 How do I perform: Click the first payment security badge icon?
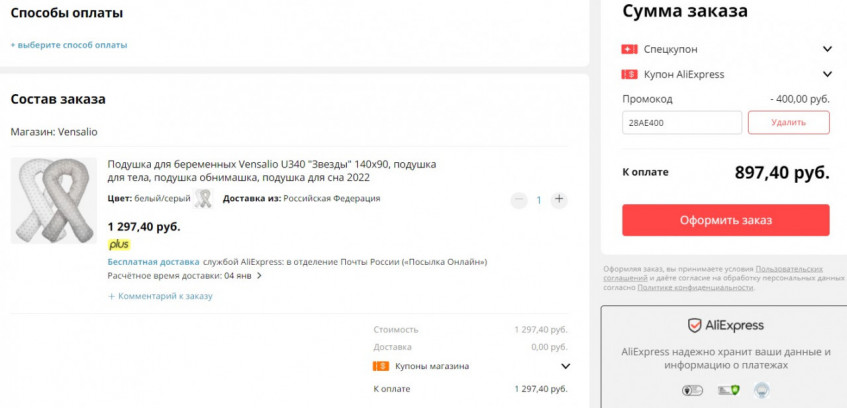coord(692,390)
